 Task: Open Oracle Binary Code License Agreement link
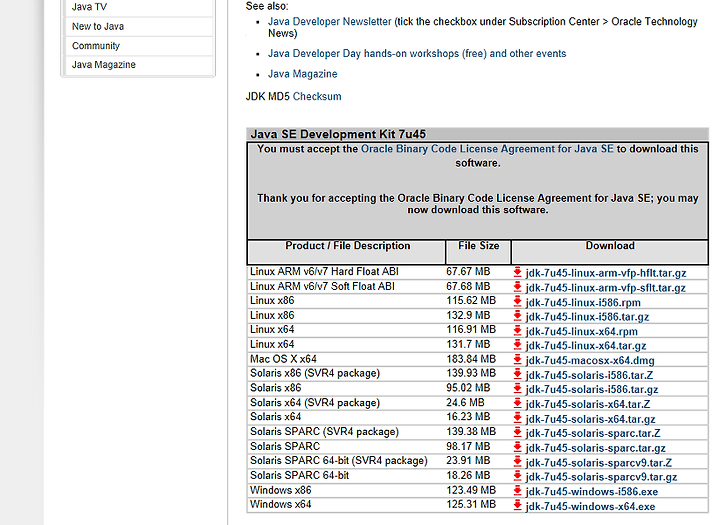487,149
